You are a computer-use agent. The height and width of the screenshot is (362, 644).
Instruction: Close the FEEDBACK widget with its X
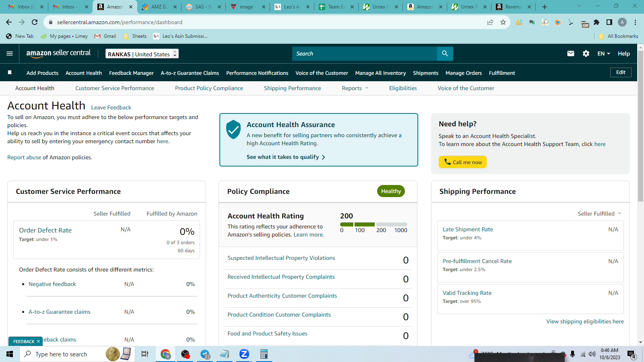(38, 341)
